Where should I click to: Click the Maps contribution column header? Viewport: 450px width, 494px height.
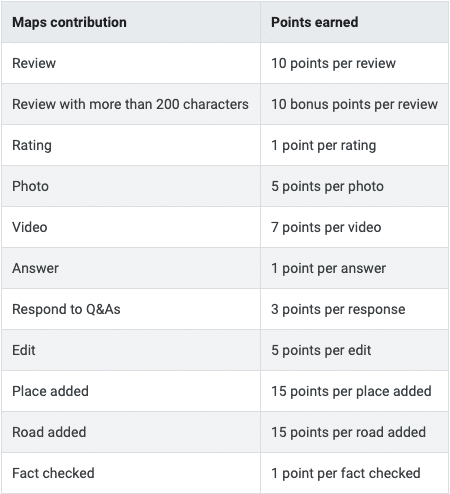point(69,22)
